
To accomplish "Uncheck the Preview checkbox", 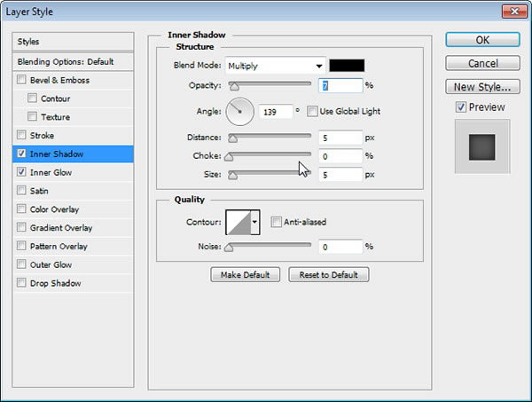I will [460, 107].
